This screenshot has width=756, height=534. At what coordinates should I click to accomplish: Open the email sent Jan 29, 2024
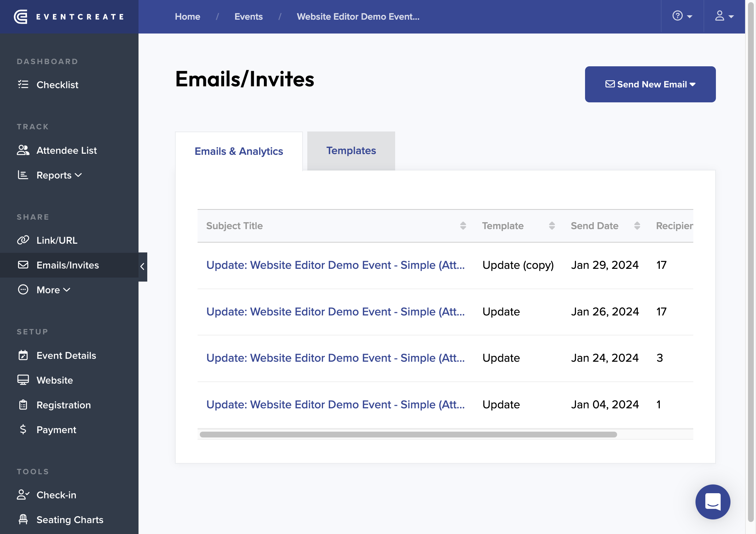(335, 265)
